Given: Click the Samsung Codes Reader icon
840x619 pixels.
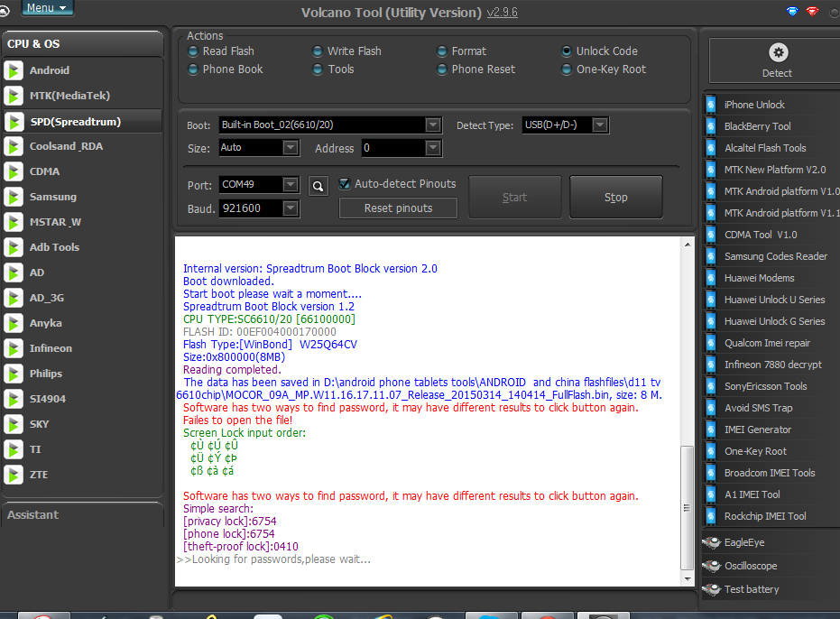Looking at the screenshot, I should (711, 256).
